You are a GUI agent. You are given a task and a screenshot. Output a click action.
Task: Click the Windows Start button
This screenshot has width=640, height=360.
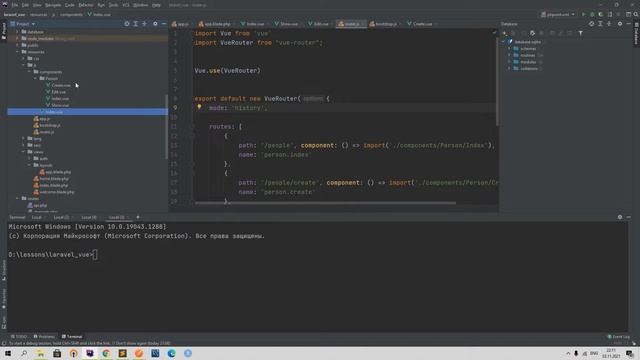pyautogui.click(x=8, y=353)
